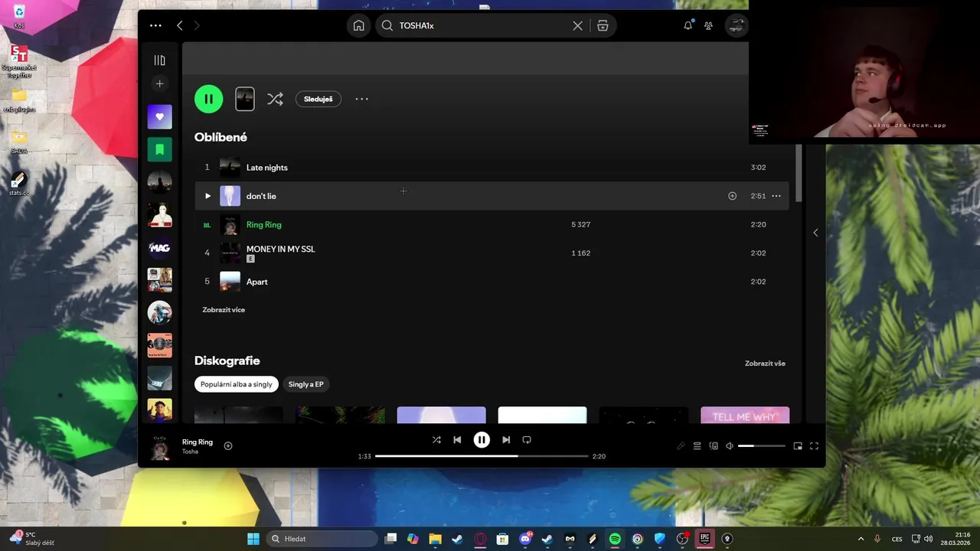Open Discord from the taskbar
Screen dimensions: 980x551
[525, 539]
